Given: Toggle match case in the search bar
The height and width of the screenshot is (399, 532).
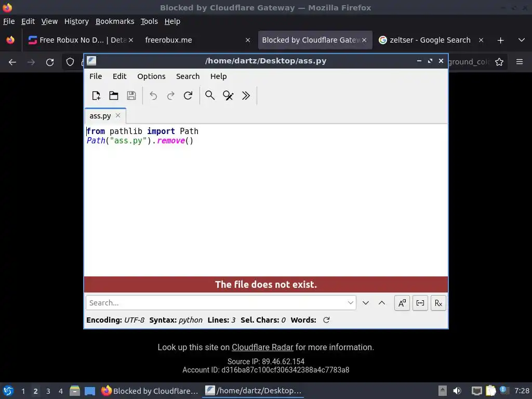Looking at the screenshot, I should (402, 303).
